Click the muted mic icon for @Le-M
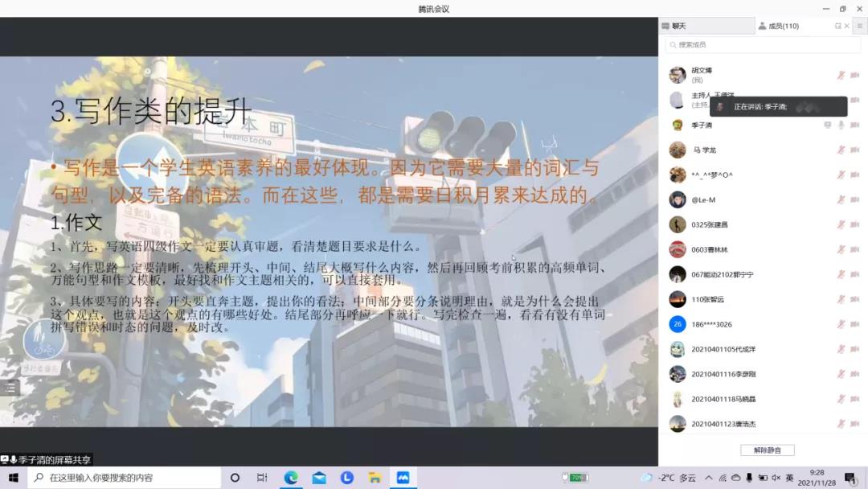This screenshot has width=868, height=489. [841, 200]
